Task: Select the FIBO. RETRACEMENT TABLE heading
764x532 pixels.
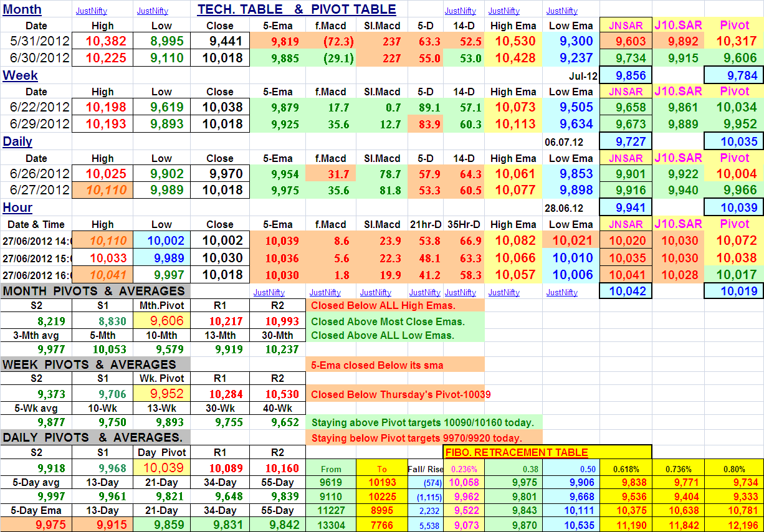Action: (x=517, y=452)
